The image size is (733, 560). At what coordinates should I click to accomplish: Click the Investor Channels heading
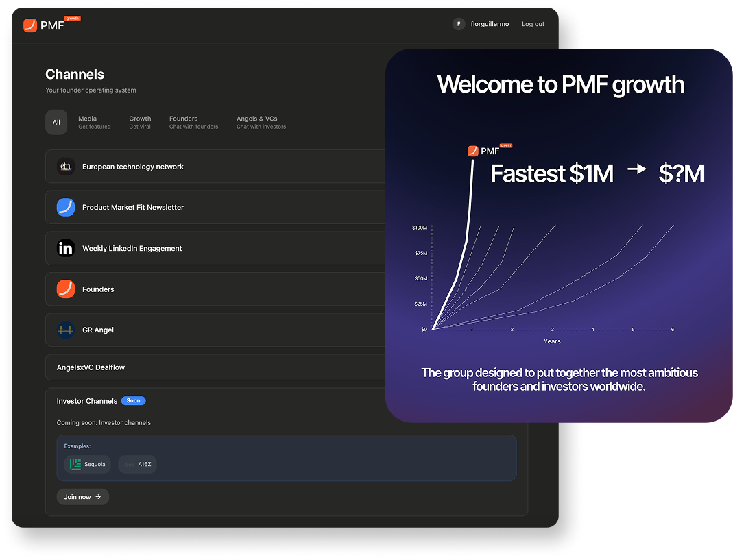pos(87,401)
